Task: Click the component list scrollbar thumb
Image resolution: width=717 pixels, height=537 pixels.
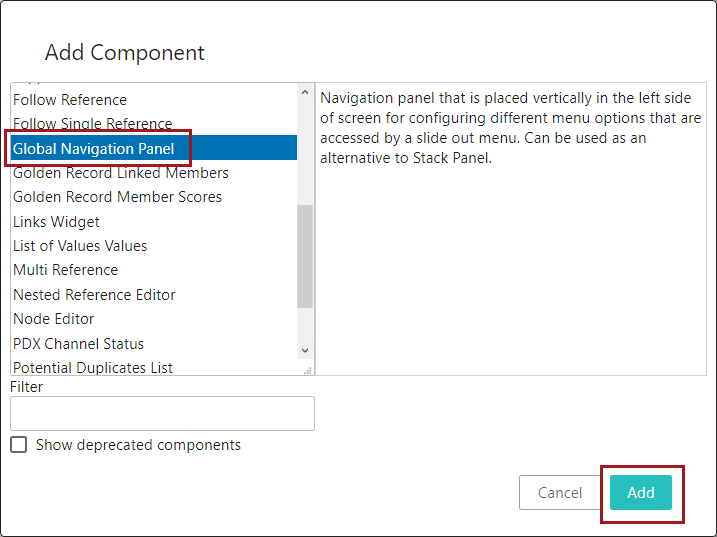Action: point(305,257)
